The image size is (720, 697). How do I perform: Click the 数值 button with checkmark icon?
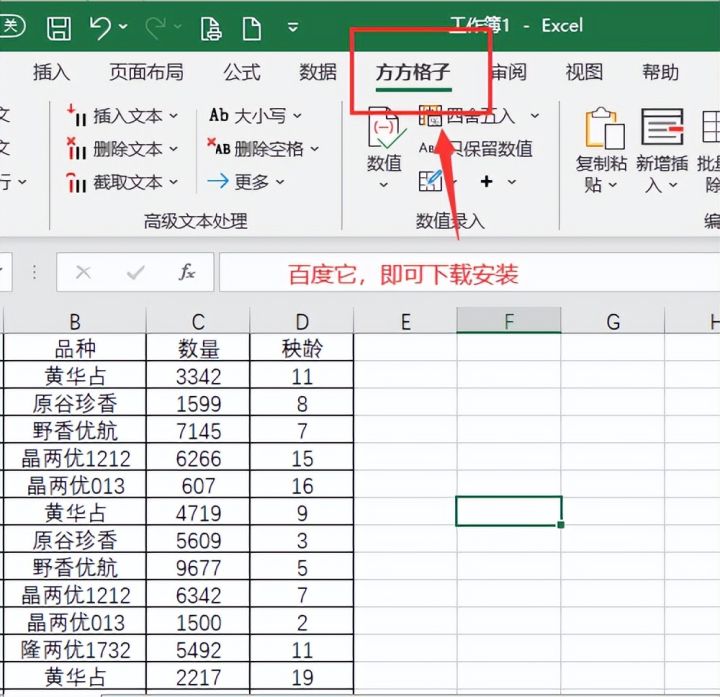click(384, 138)
